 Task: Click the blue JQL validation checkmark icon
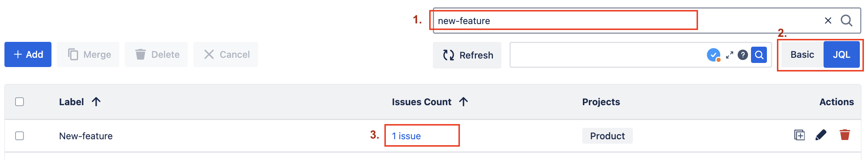click(713, 55)
